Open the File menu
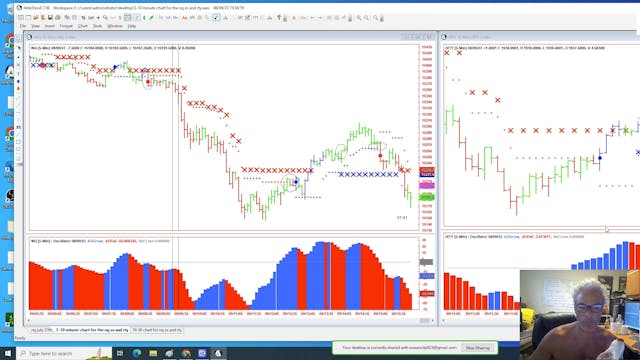 coord(23,26)
